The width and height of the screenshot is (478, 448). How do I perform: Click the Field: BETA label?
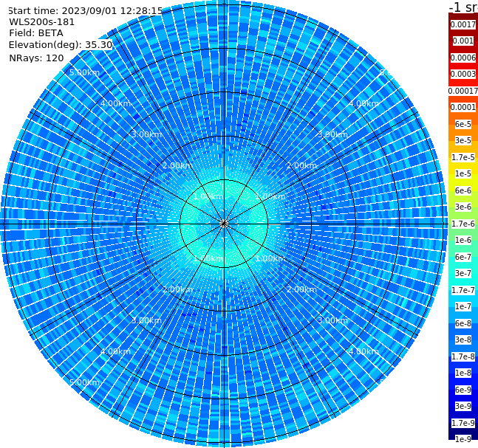pos(36,33)
